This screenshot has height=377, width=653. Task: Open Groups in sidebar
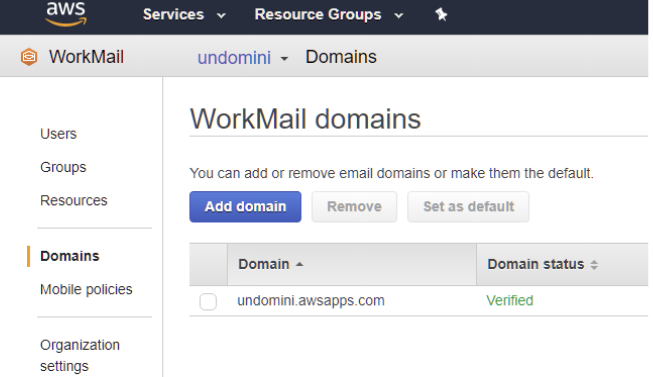click(x=63, y=167)
